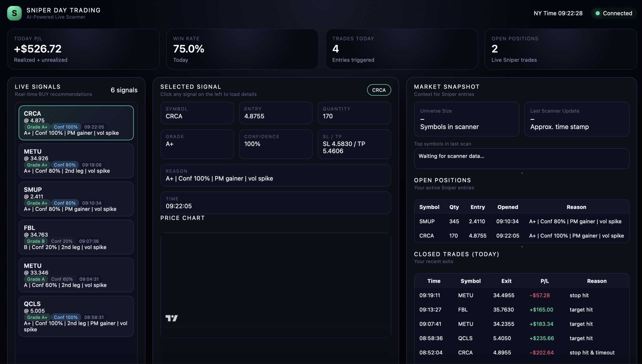The height and width of the screenshot is (364, 642).
Task: Click the CRCA selected-signal pill badge
Action: click(379, 90)
